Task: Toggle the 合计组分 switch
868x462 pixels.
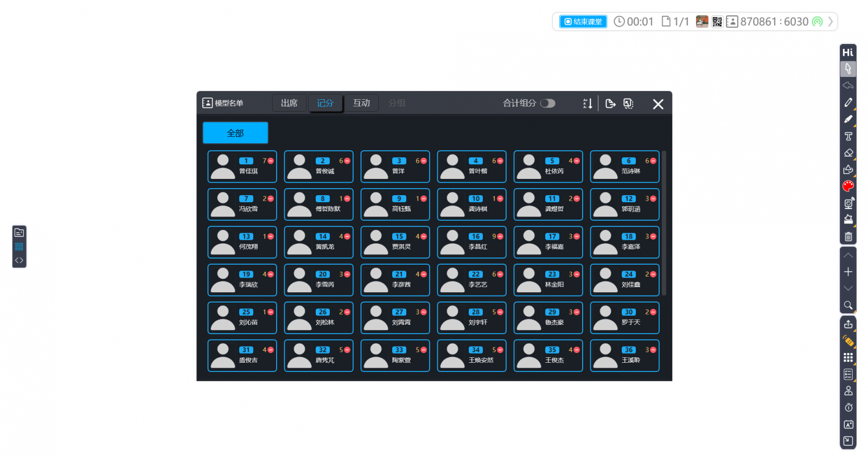Action: (547, 103)
